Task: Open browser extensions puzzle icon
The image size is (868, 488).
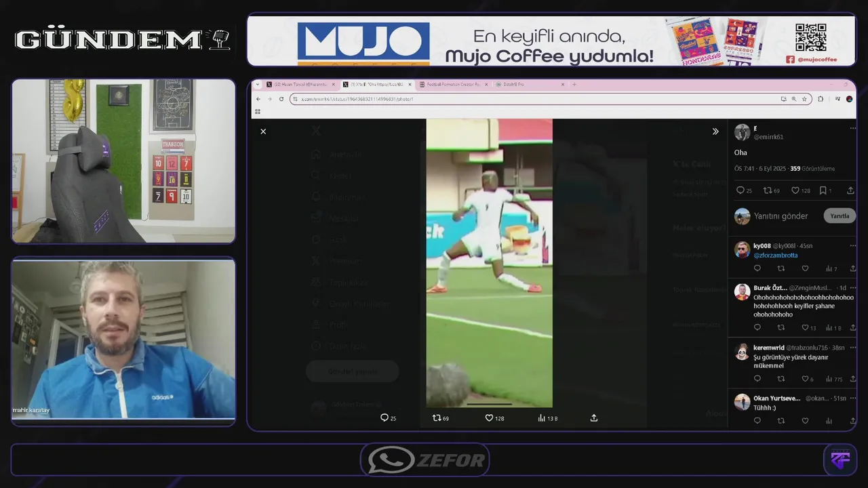Action: click(x=821, y=99)
